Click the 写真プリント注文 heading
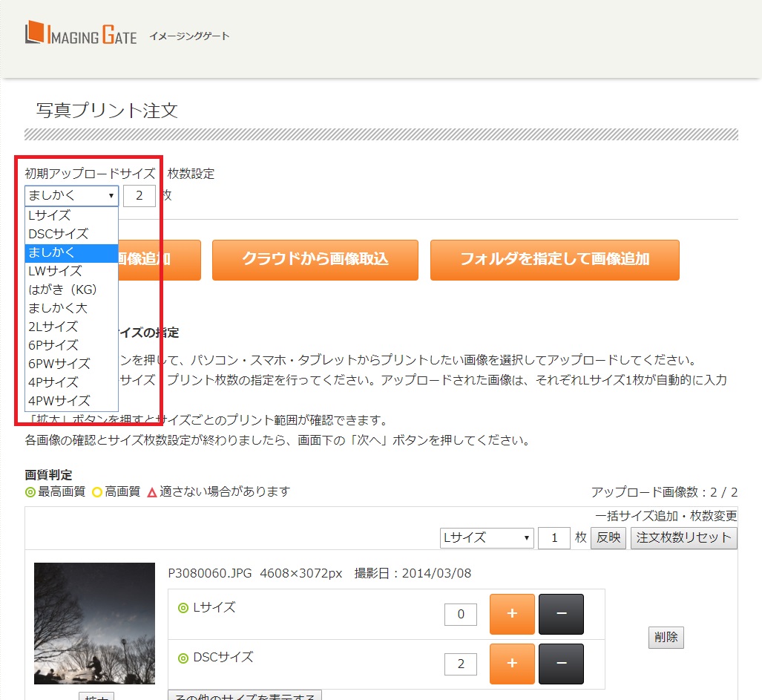762x700 pixels. (x=107, y=111)
